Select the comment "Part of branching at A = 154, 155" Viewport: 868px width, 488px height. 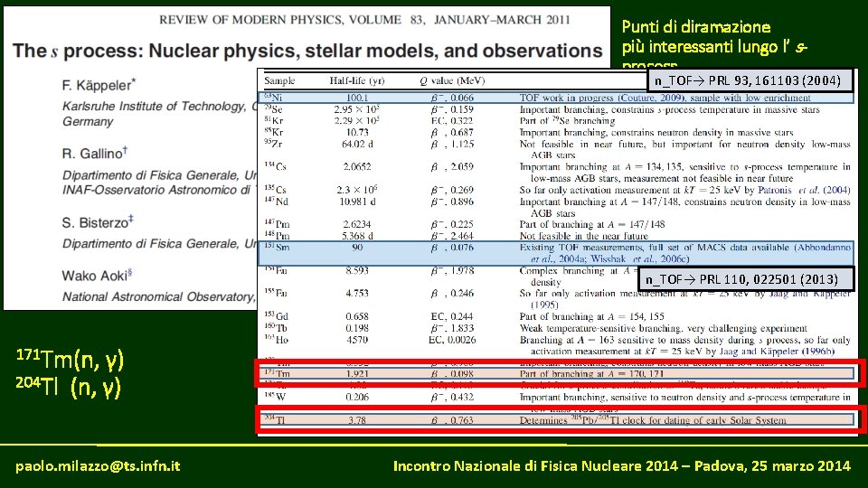(x=591, y=316)
